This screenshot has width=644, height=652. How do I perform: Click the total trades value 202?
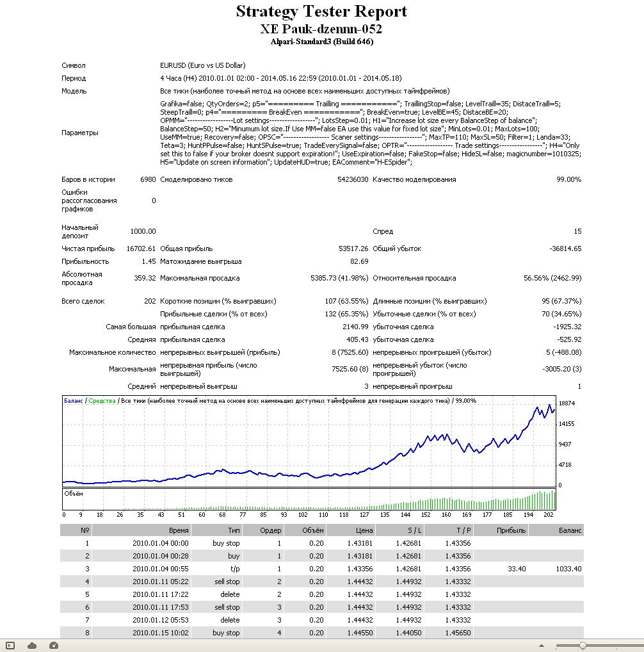click(150, 301)
